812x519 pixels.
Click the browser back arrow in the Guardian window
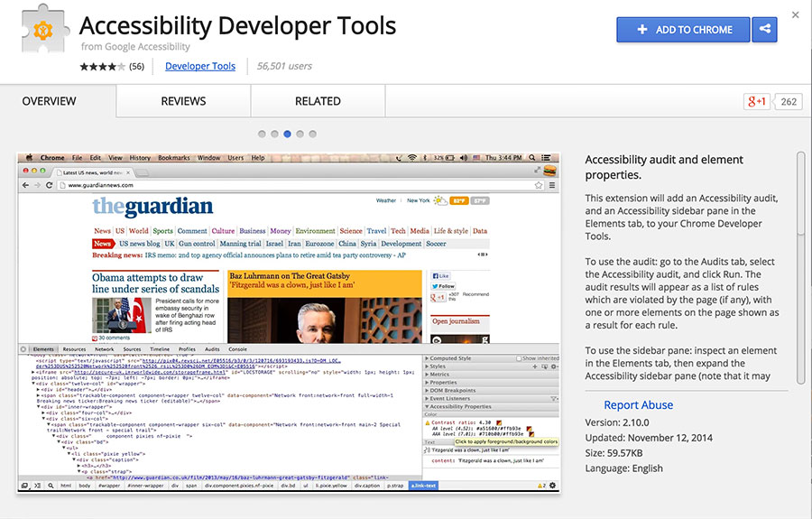25,185
